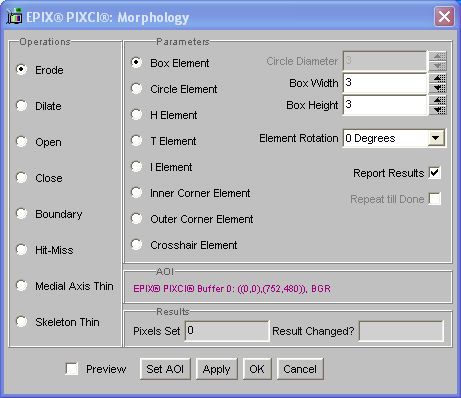
Task: Click the EPIX PIXCI Buffer 0 AOI text
Action: (x=232, y=288)
